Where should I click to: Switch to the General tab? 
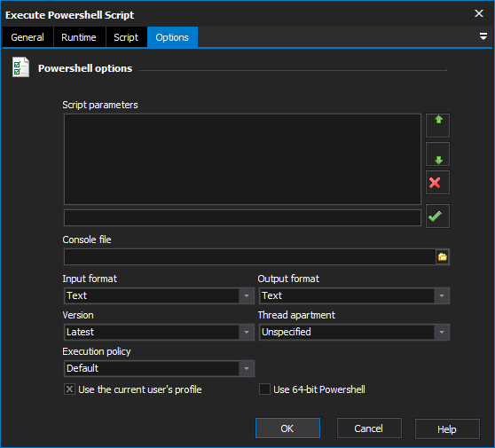27,37
